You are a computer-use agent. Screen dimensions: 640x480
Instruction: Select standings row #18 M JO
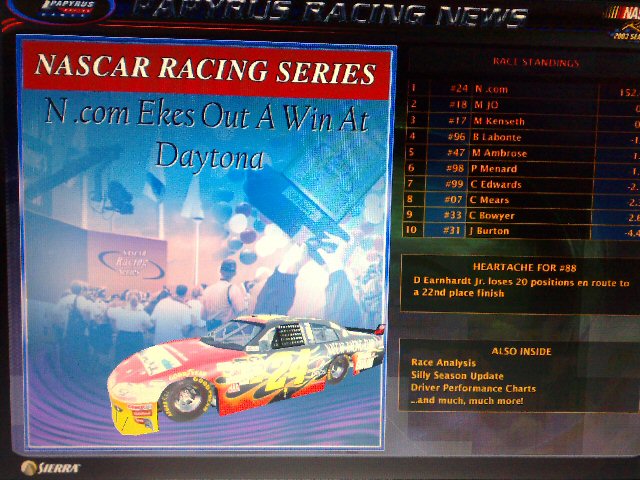(522, 105)
